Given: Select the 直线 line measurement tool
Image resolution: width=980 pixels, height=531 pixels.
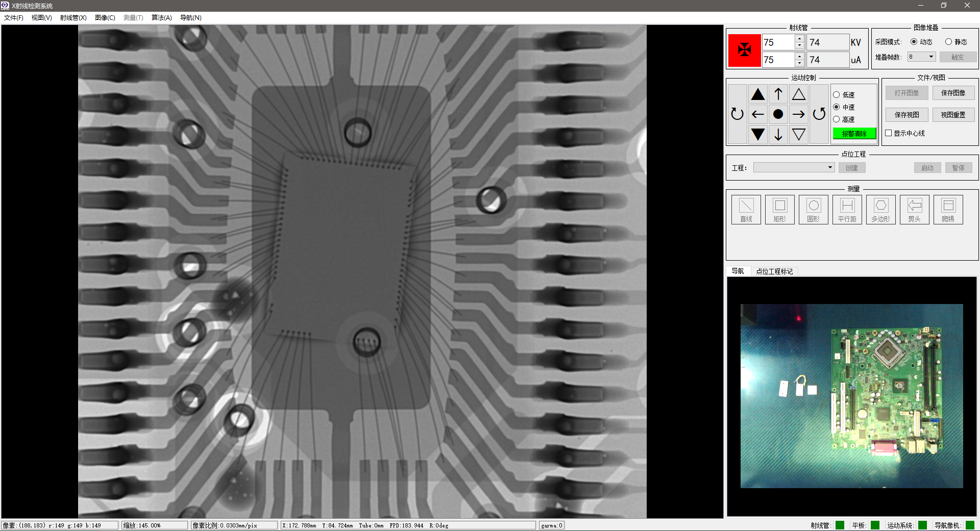Looking at the screenshot, I should point(746,210).
